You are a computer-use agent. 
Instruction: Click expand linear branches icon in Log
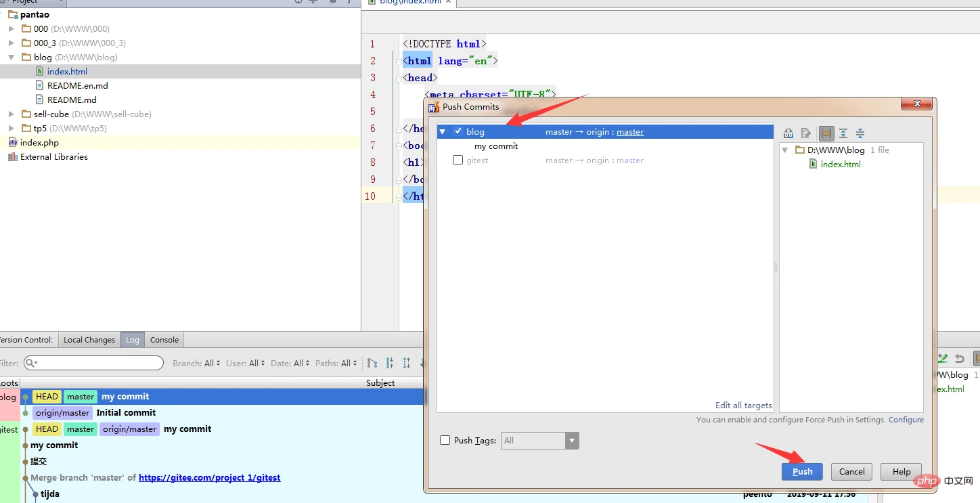[407, 364]
